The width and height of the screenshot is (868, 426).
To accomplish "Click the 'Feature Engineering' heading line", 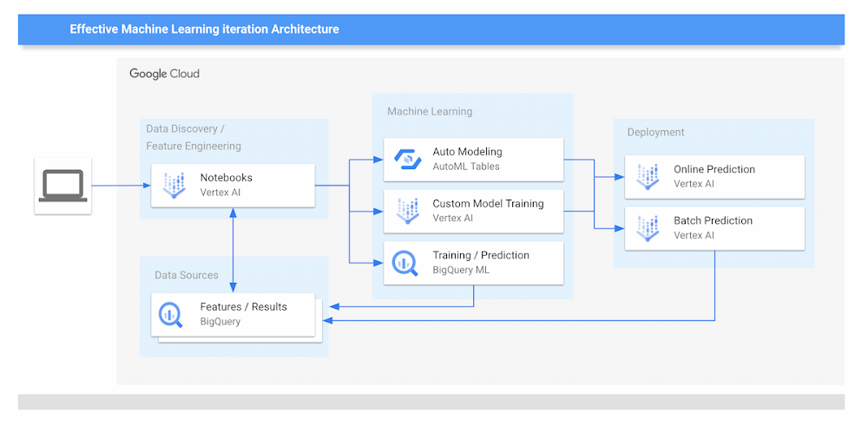I will (194, 146).
